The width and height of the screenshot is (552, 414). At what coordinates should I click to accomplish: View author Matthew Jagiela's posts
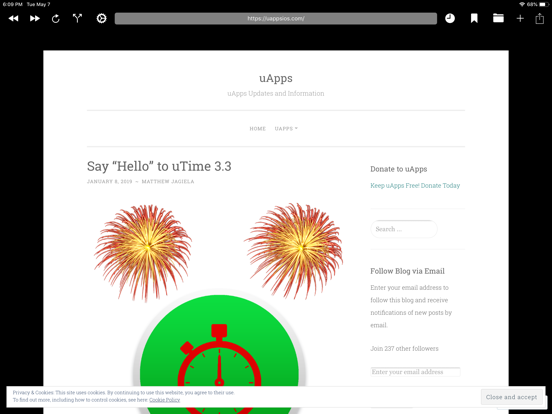168,182
